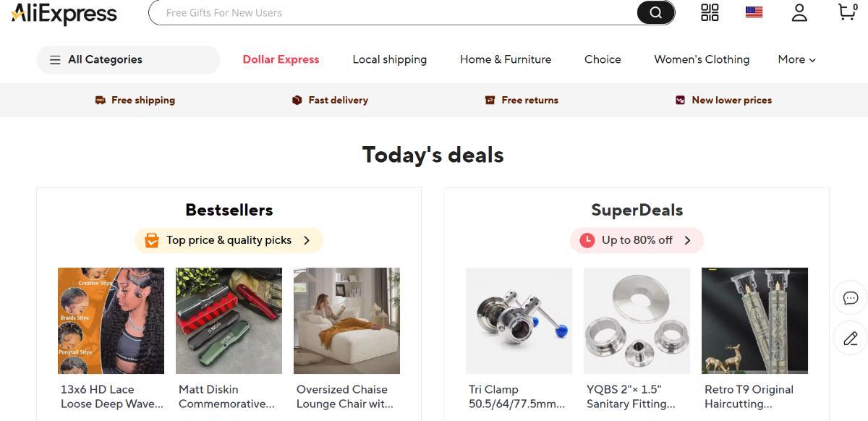Focus the search input field
This screenshot has width=868, height=421.
[391, 12]
